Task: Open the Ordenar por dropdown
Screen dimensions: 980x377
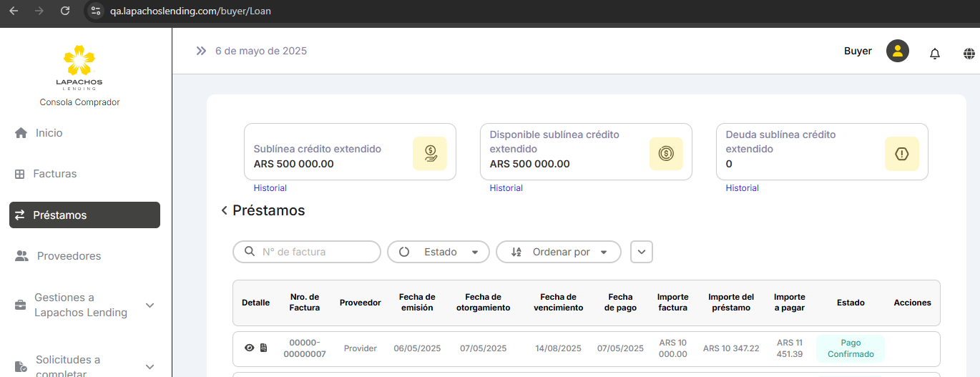Action: [558, 252]
